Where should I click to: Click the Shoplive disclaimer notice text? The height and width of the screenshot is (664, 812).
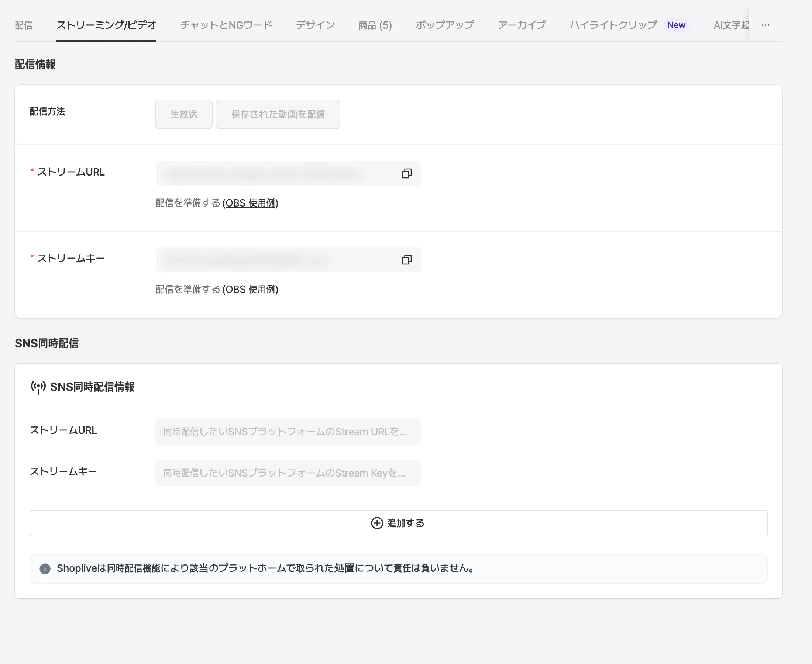click(266, 568)
